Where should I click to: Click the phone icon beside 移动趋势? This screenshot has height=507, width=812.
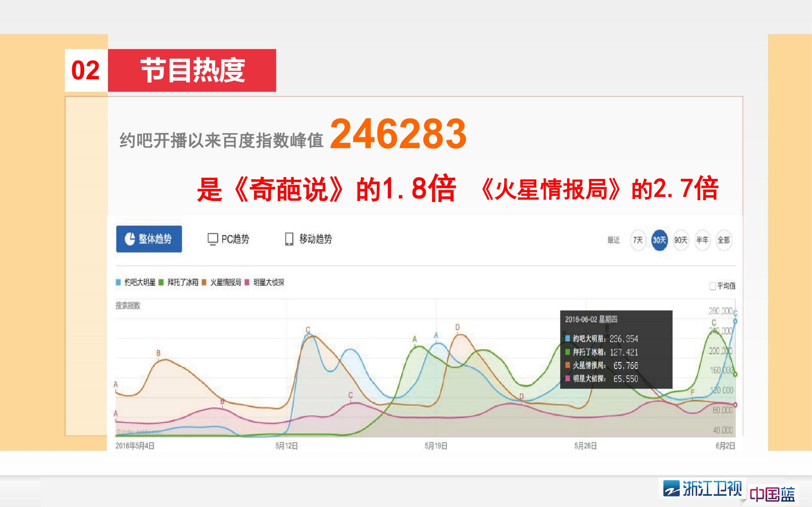coord(289,239)
